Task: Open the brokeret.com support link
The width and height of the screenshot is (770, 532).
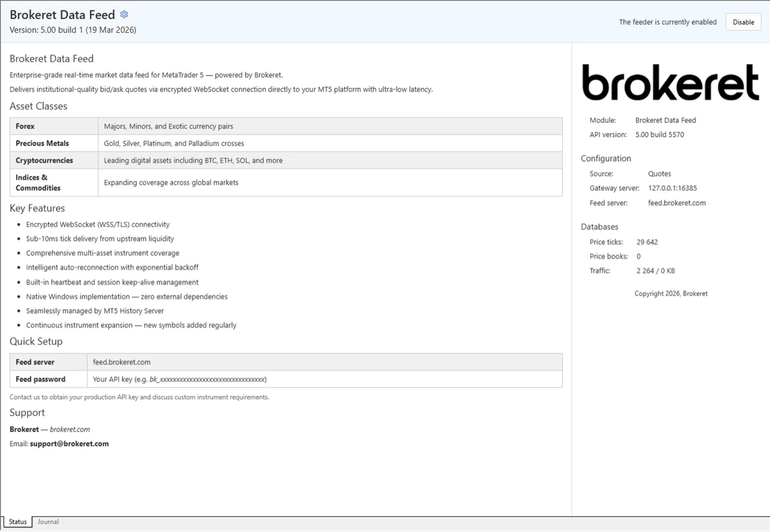Action: [70, 429]
